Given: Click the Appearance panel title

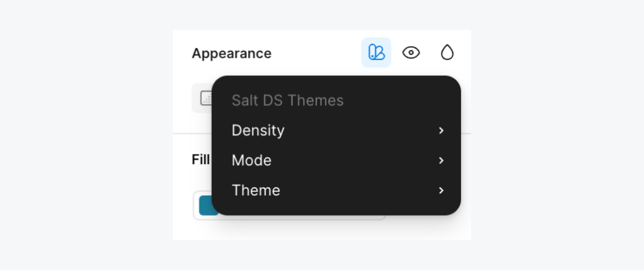Looking at the screenshot, I should (x=231, y=53).
